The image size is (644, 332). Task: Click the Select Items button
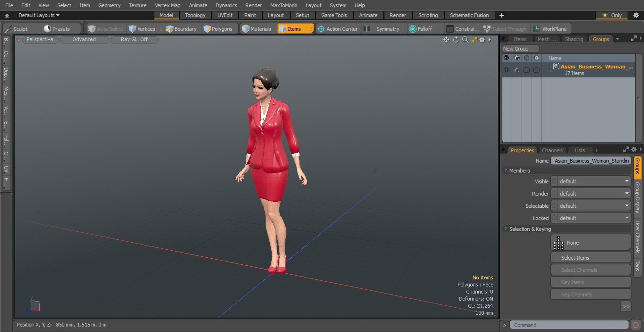coord(591,258)
